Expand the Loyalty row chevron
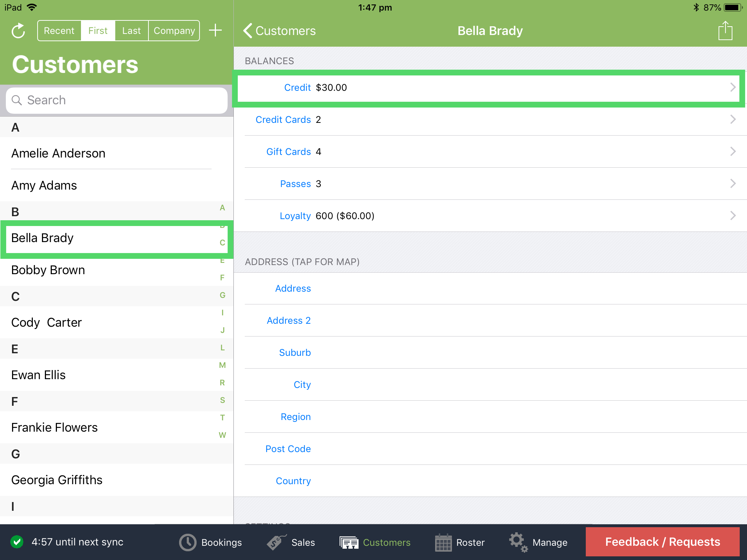The height and width of the screenshot is (560, 747). 733,215
